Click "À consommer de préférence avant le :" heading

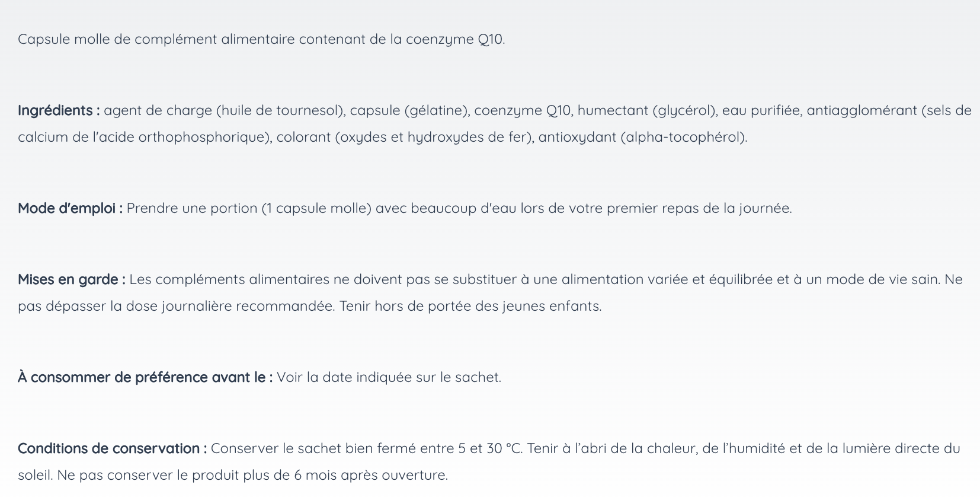pyautogui.click(x=145, y=378)
